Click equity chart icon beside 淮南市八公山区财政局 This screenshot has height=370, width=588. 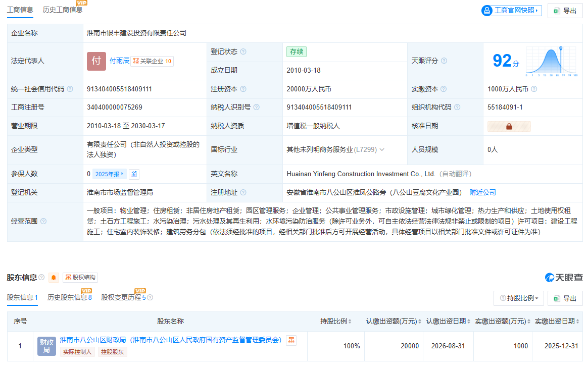pyautogui.click(x=291, y=341)
